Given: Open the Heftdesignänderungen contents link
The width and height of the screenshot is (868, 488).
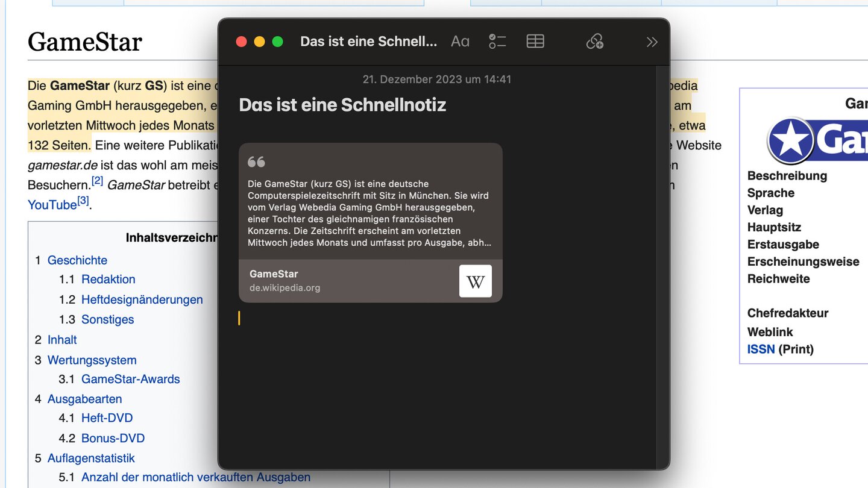Looking at the screenshot, I should pos(142,299).
